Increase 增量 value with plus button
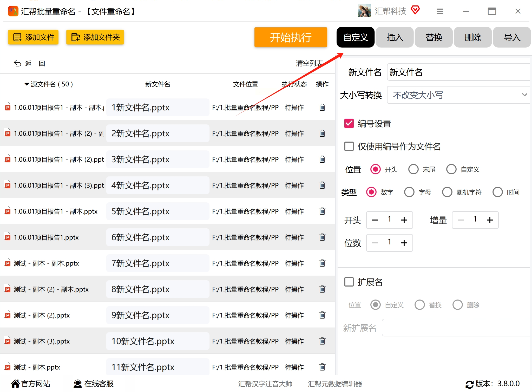Image resolution: width=532 pixels, height=392 pixels. pyautogui.click(x=490, y=220)
